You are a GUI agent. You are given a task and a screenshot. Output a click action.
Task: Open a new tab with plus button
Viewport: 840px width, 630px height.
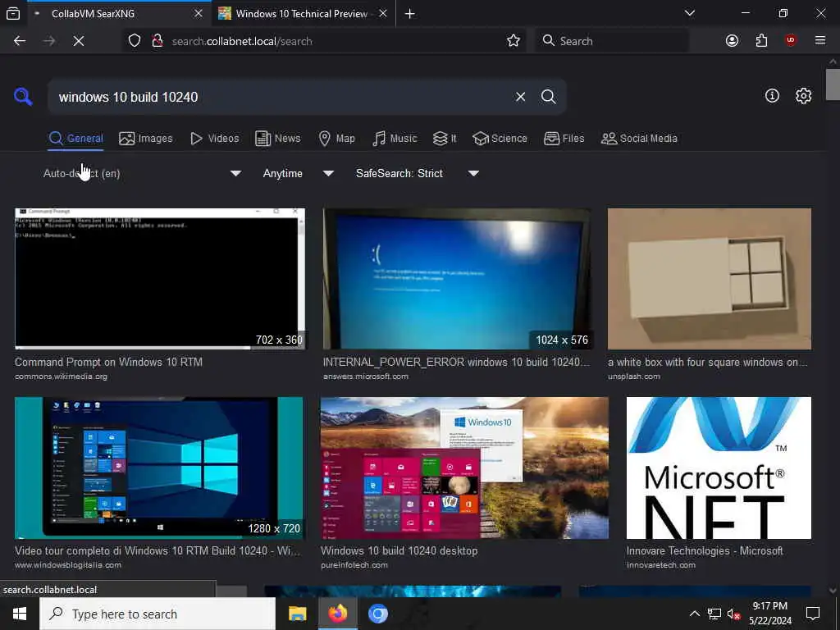coord(410,14)
